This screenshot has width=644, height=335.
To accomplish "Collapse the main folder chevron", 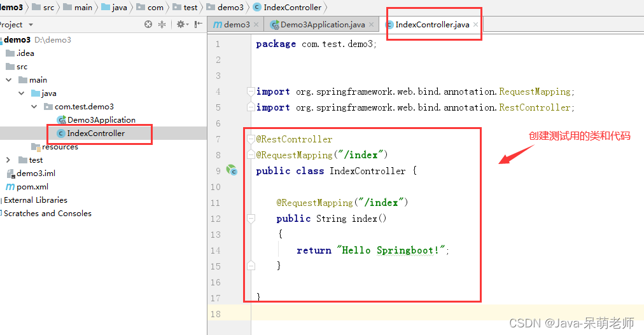I will click(x=9, y=80).
